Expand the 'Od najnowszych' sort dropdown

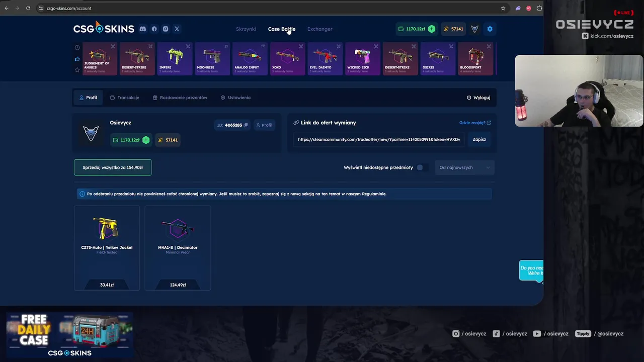tap(464, 167)
